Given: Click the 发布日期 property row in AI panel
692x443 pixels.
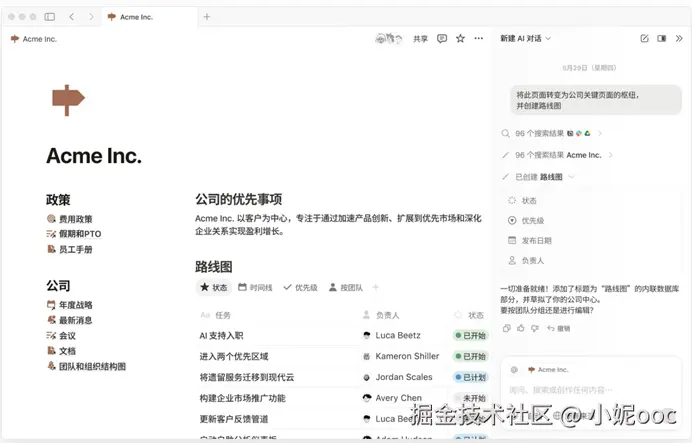Looking at the screenshot, I should [530, 240].
